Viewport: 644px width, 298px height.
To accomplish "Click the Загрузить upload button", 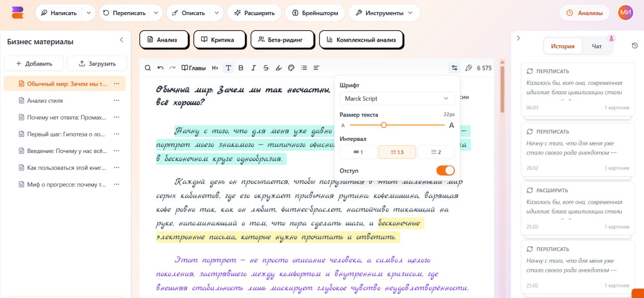I will click(97, 64).
